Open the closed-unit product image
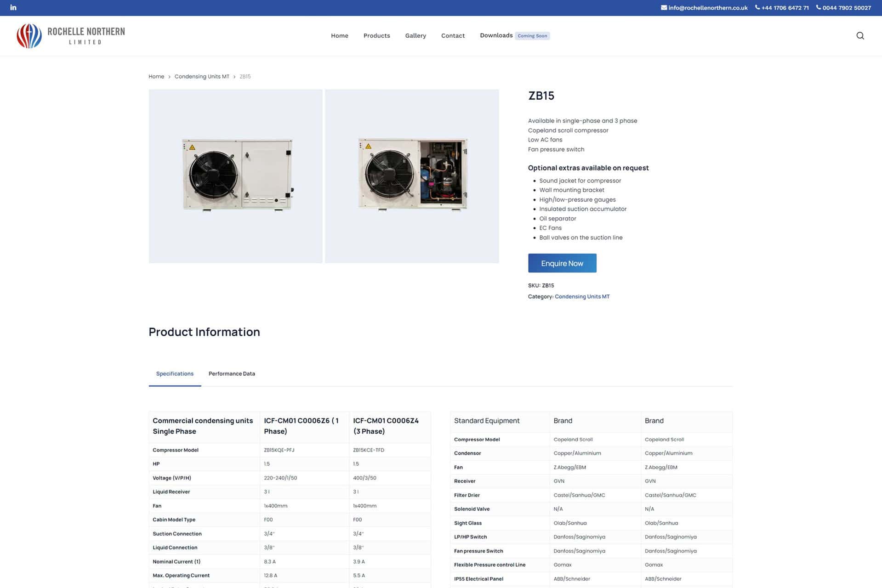 [x=236, y=176]
